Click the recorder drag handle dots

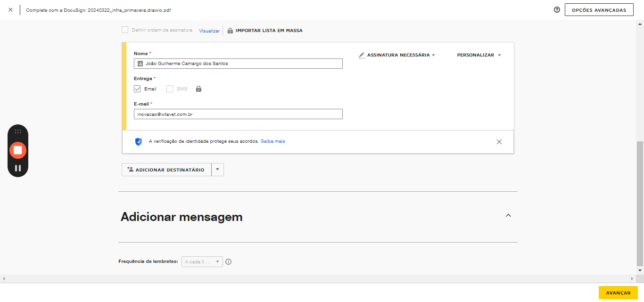coord(18,131)
